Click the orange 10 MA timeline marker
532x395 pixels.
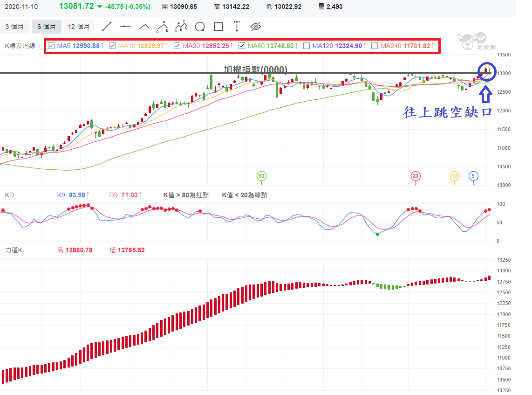click(x=454, y=176)
